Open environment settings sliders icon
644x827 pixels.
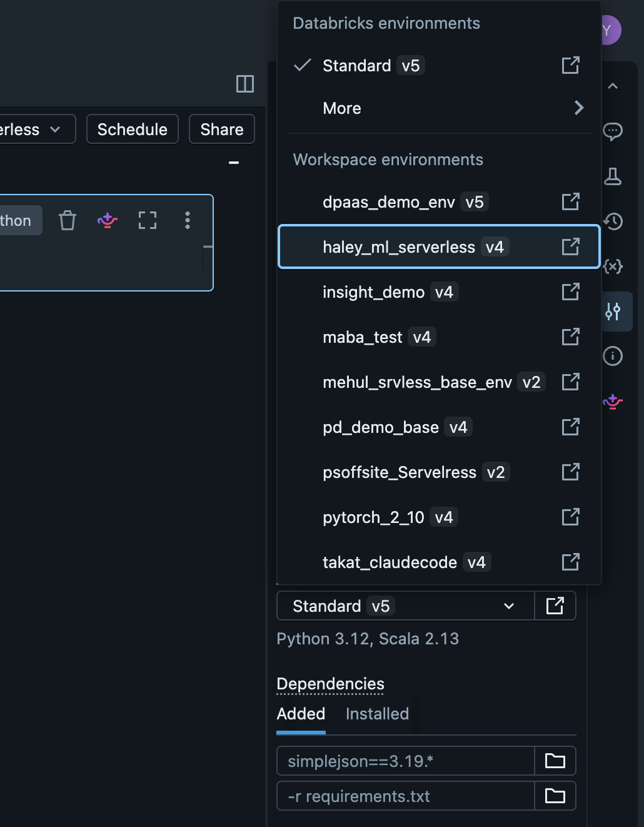613,312
